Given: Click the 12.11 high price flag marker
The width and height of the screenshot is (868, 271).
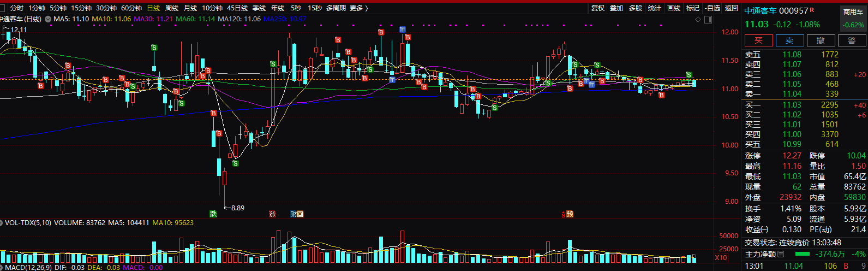Looking at the screenshot, I should coord(15,29).
